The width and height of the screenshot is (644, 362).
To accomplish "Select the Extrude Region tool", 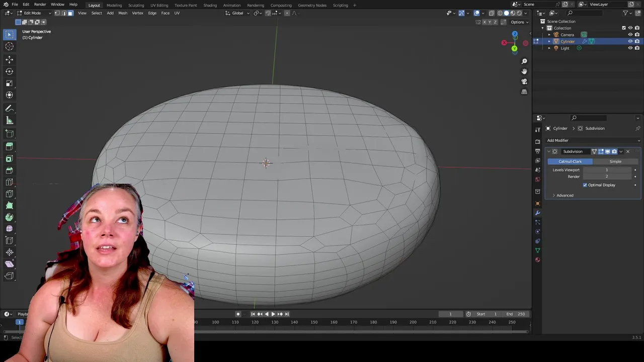I will point(9,147).
